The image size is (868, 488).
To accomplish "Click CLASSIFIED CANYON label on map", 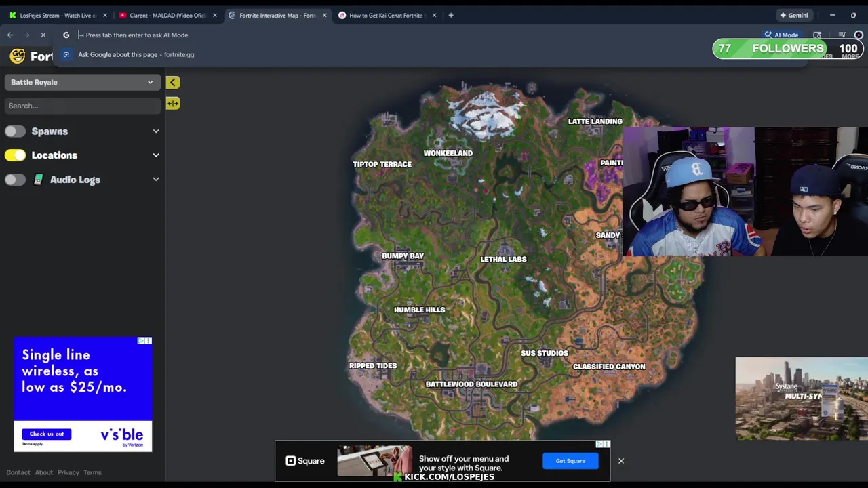I will [x=609, y=367].
